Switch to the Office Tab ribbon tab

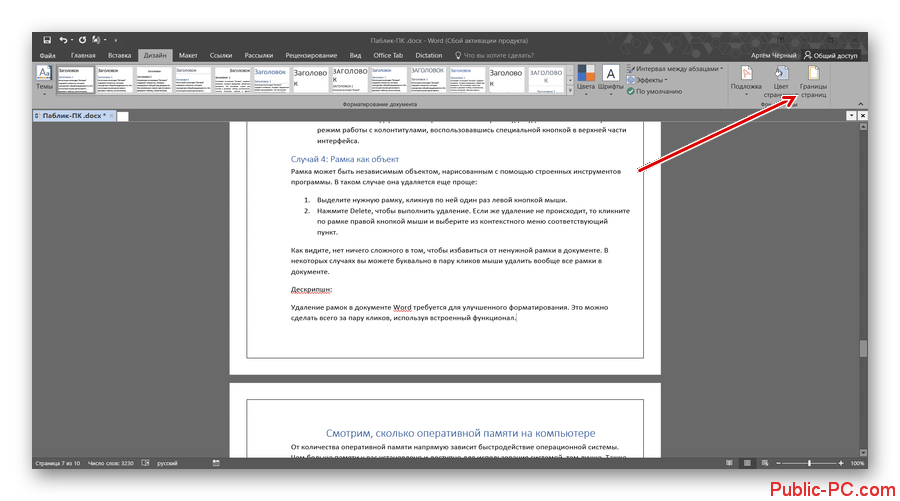pos(388,56)
